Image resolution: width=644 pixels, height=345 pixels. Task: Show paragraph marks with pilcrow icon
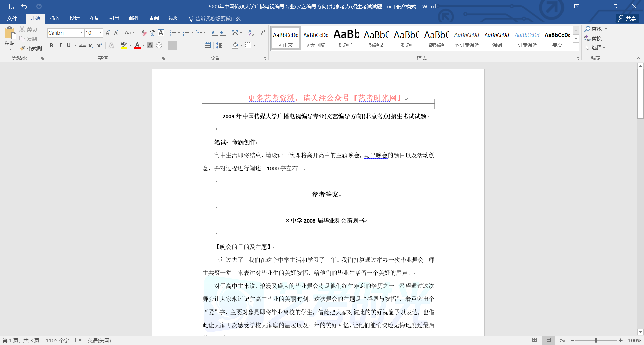[x=262, y=33]
